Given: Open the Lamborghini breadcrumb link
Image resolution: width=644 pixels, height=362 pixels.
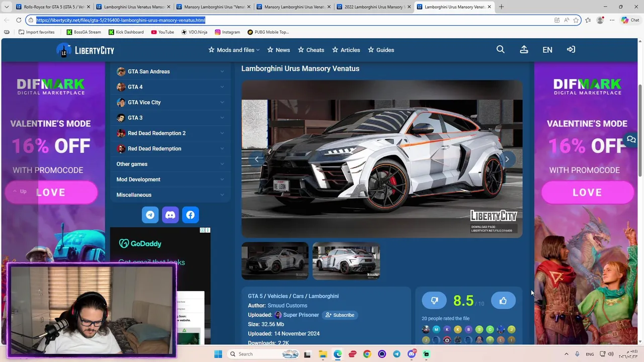Looking at the screenshot, I should (x=324, y=296).
